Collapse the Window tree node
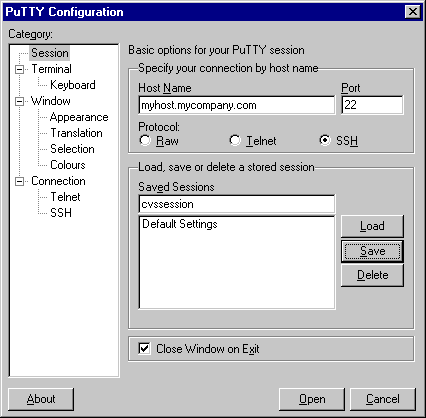The width and height of the screenshot is (426, 418). pos(20,101)
